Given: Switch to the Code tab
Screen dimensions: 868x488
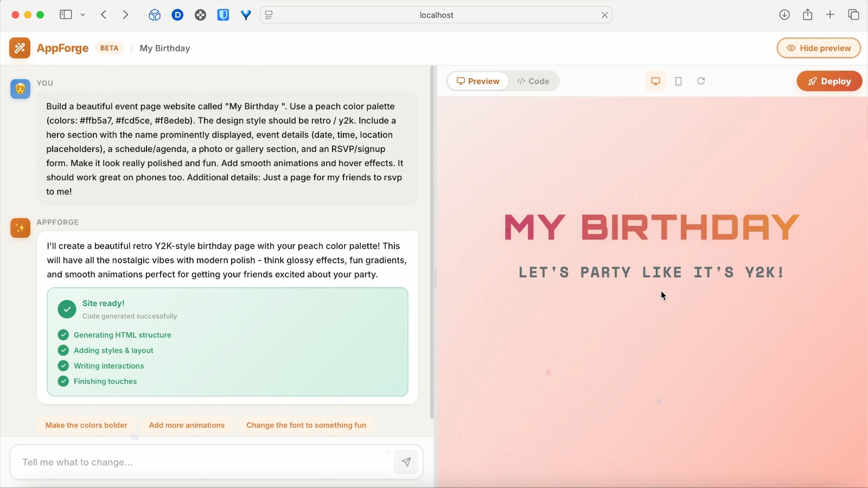Looking at the screenshot, I should 533,81.
